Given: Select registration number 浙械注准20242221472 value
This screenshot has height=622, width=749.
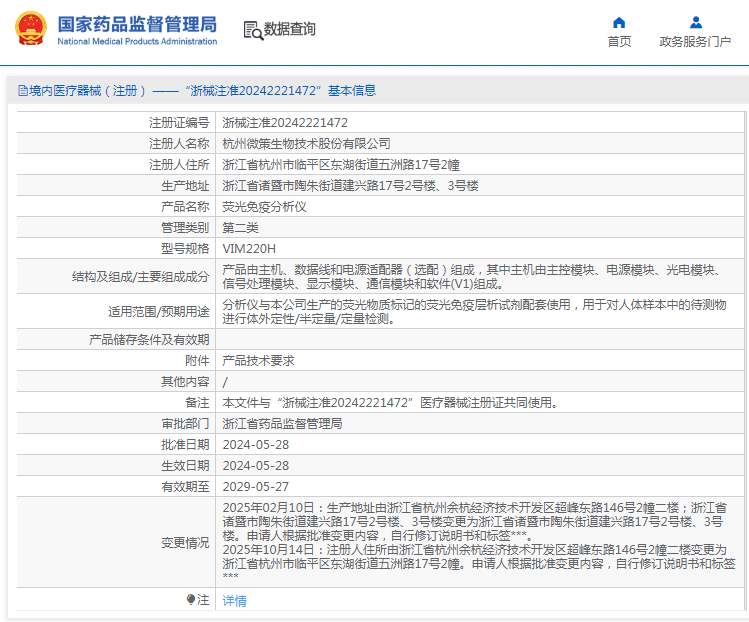Looking at the screenshot, I should tap(285, 123).
